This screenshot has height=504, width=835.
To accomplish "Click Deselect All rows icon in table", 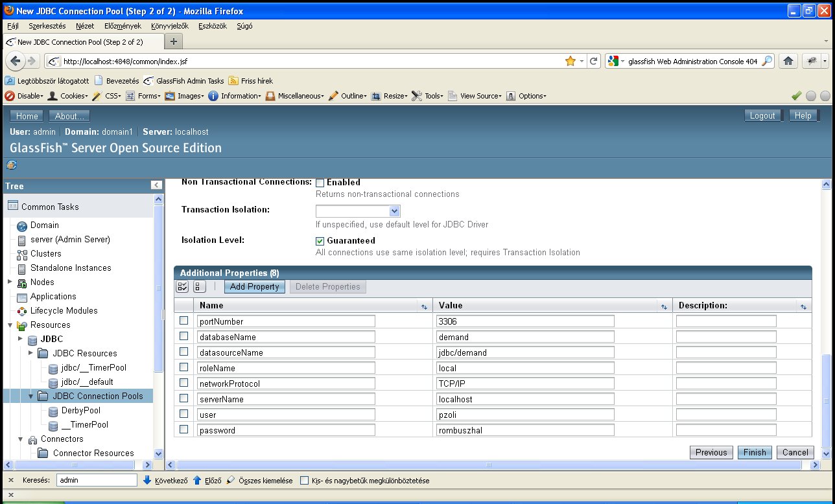I will (200, 286).
